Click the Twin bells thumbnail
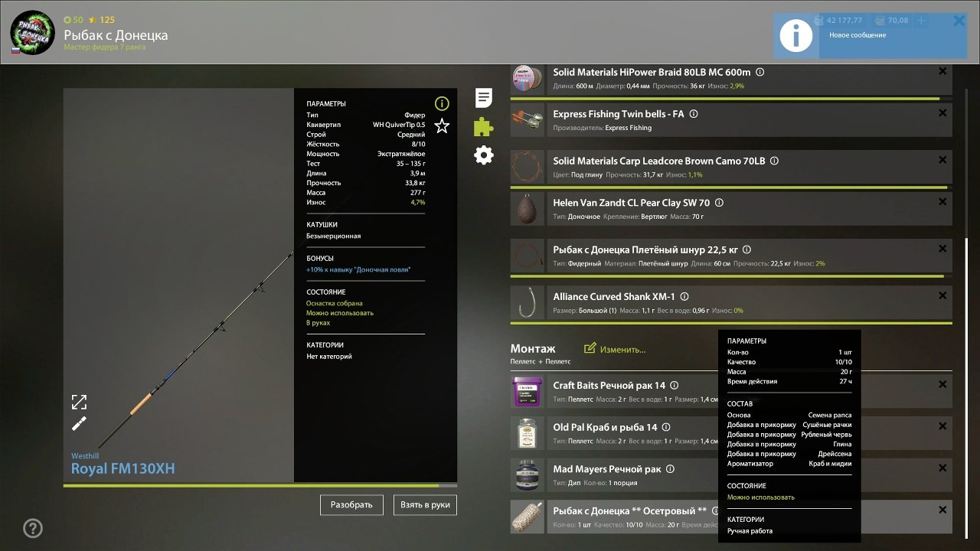 (528, 120)
